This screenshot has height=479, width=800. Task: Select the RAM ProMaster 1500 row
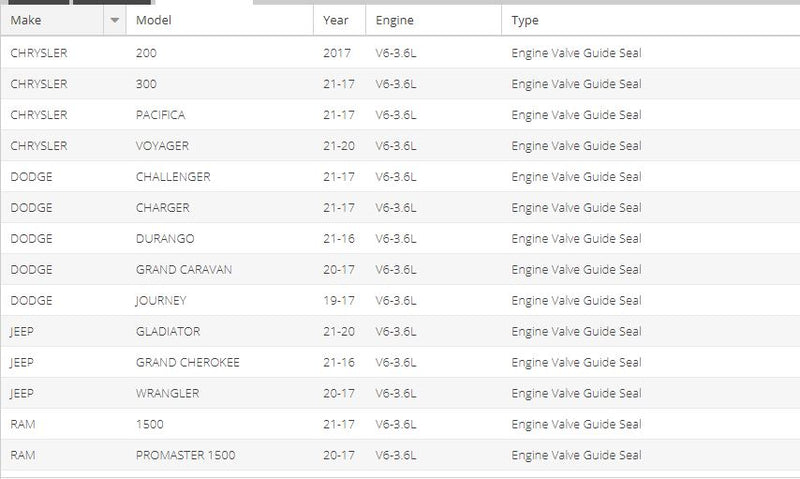pos(400,455)
